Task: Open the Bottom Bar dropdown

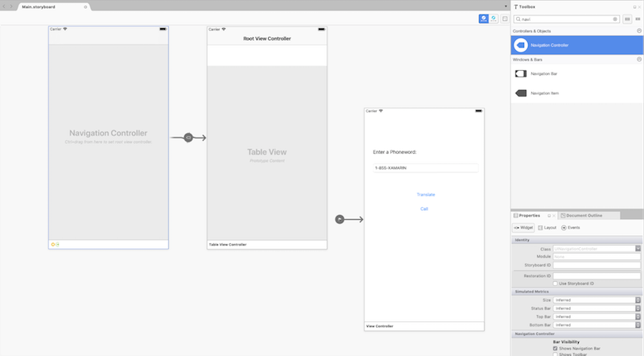Action: tap(638, 325)
